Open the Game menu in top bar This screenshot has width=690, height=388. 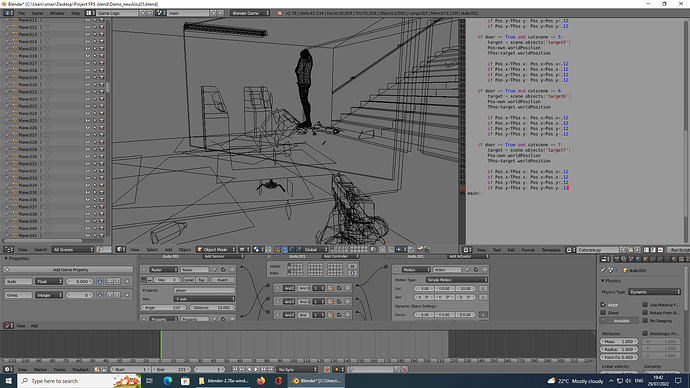click(37, 13)
